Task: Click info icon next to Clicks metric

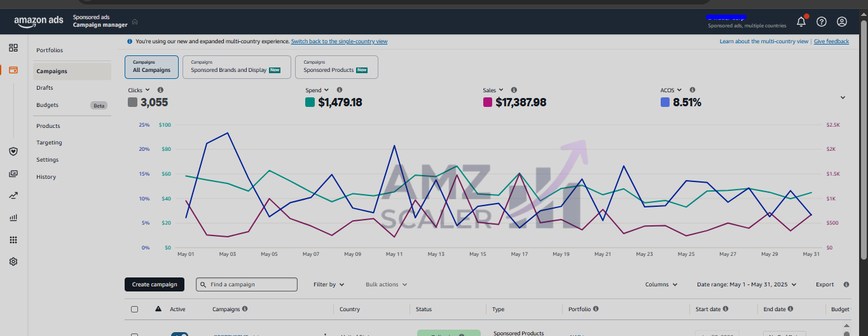Action: tap(160, 90)
